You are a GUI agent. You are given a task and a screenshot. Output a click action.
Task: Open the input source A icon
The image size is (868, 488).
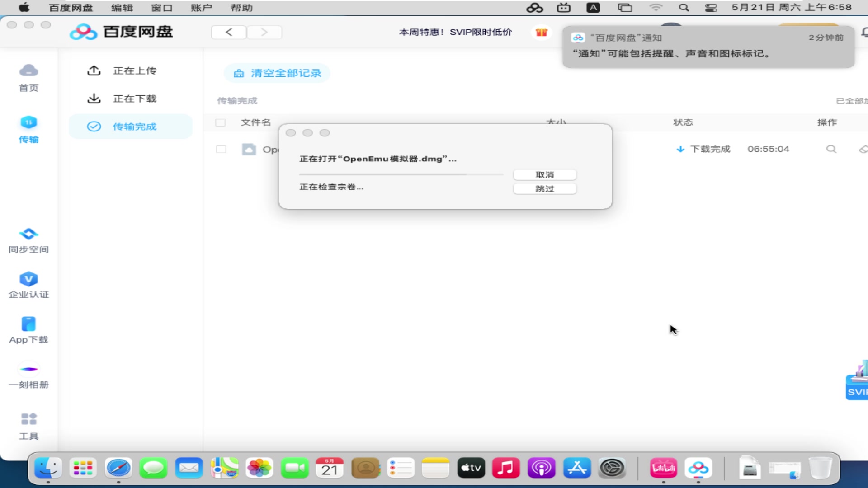(x=593, y=8)
